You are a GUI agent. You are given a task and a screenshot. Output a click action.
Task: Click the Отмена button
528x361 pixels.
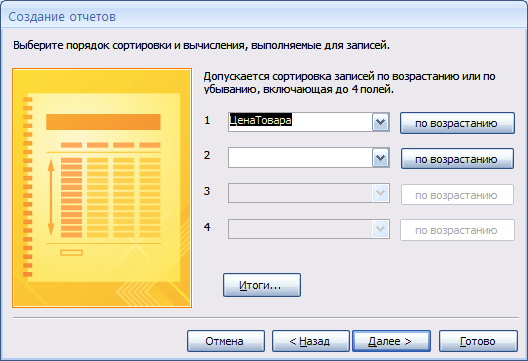coord(226,341)
